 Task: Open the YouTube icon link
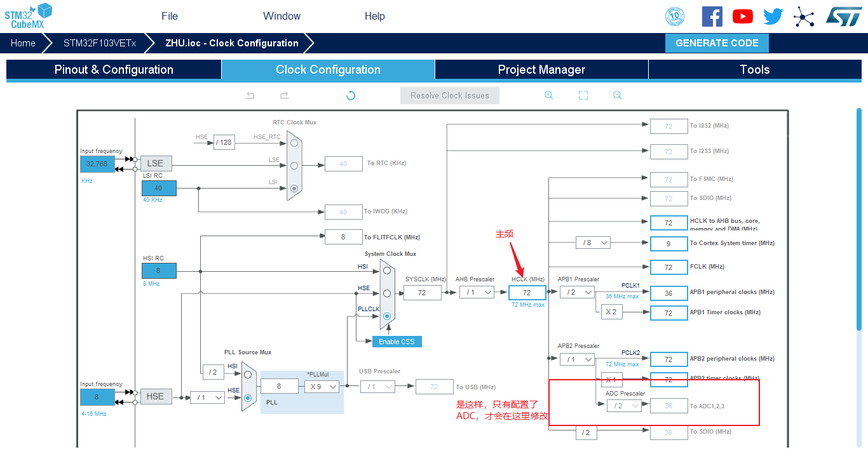point(743,17)
